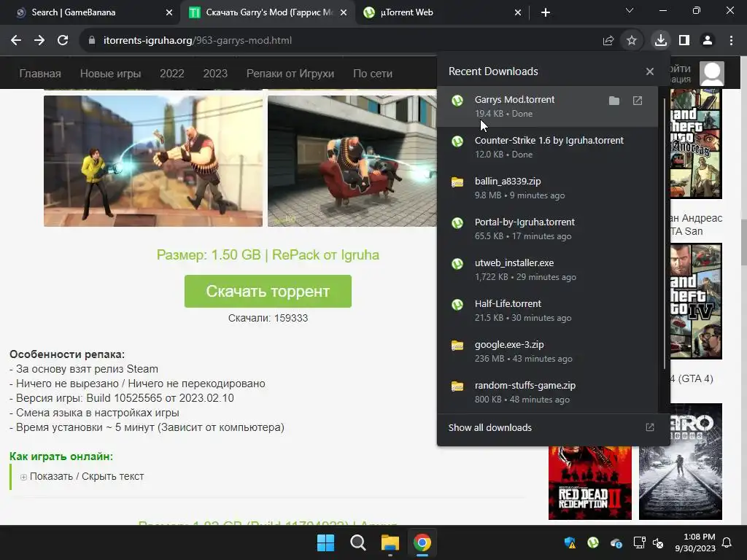Screen dimensions: 747x560
Task: Open the display projection tray icon
Action: [x=639, y=542]
